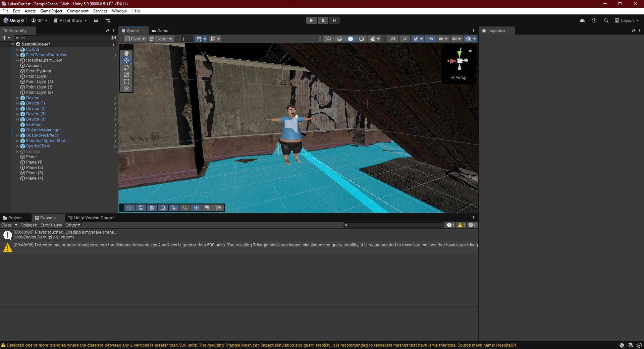Click the Hierarchy search field
The height and width of the screenshot is (349, 644).
pyautogui.click(x=64, y=38)
